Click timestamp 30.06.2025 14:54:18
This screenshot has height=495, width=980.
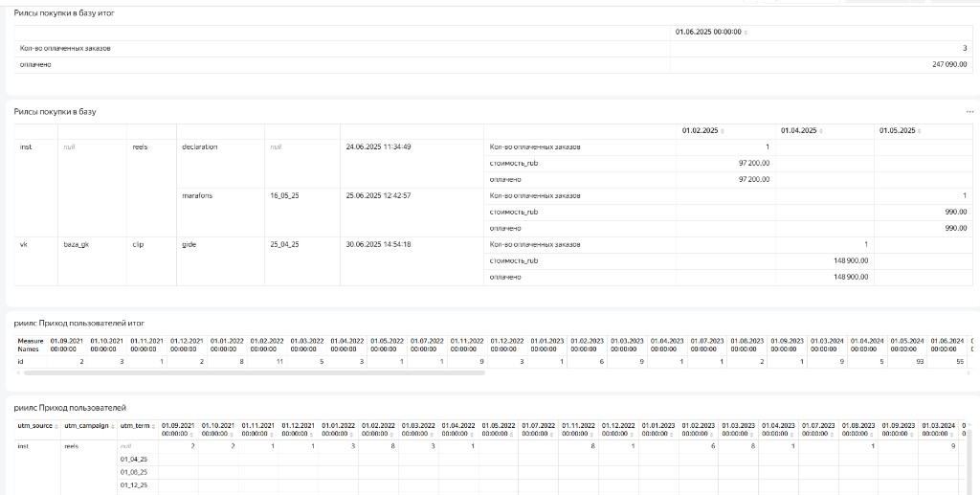click(x=378, y=244)
